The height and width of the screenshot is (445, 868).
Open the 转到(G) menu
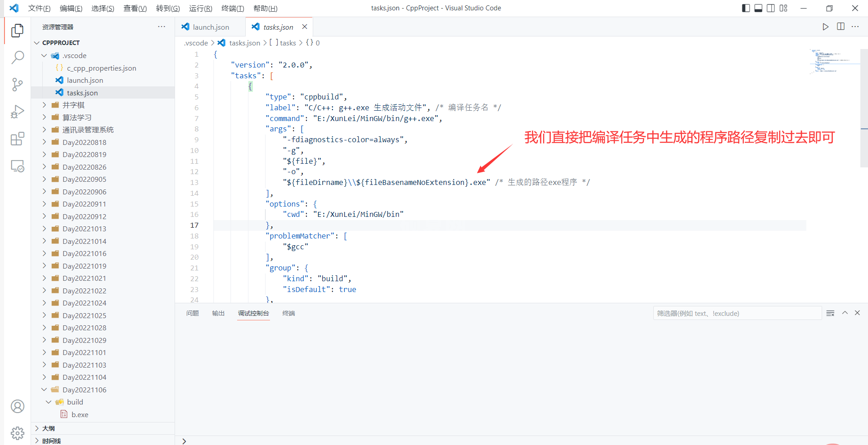tap(168, 8)
